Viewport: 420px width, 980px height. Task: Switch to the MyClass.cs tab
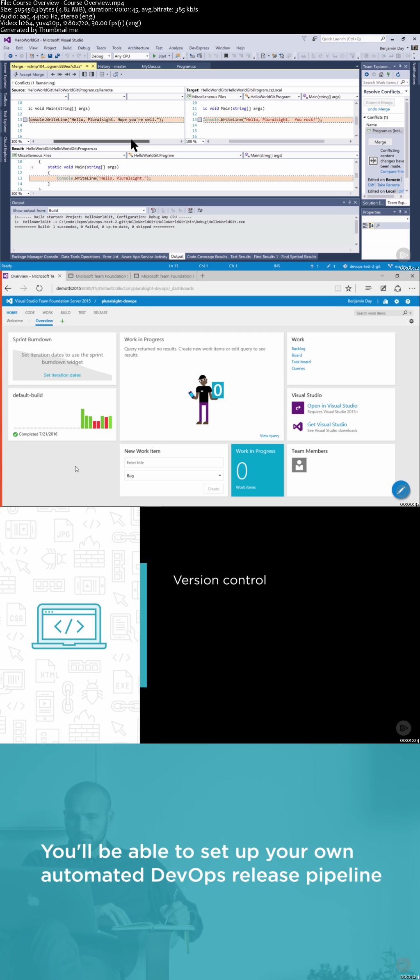coord(151,66)
